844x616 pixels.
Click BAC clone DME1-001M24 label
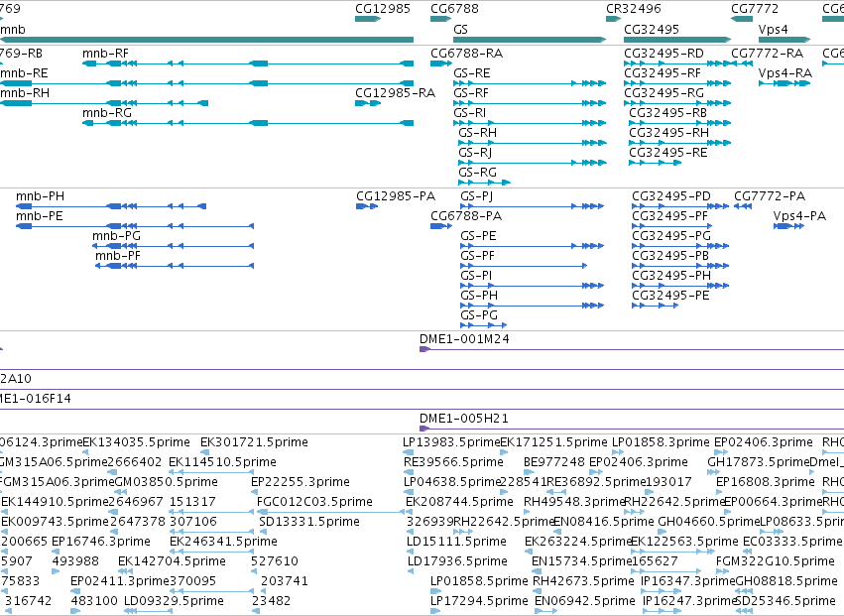pos(464,339)
